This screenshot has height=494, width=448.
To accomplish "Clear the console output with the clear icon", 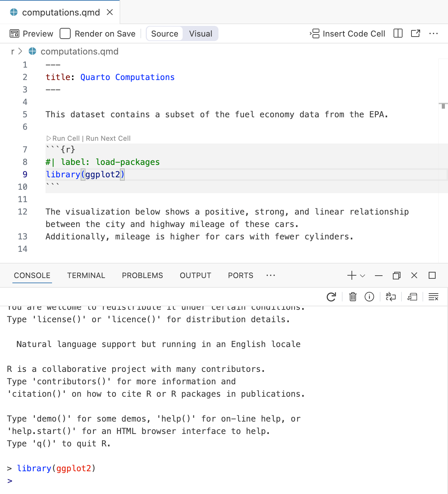I will pyautogui.click(x=433, y=297).
